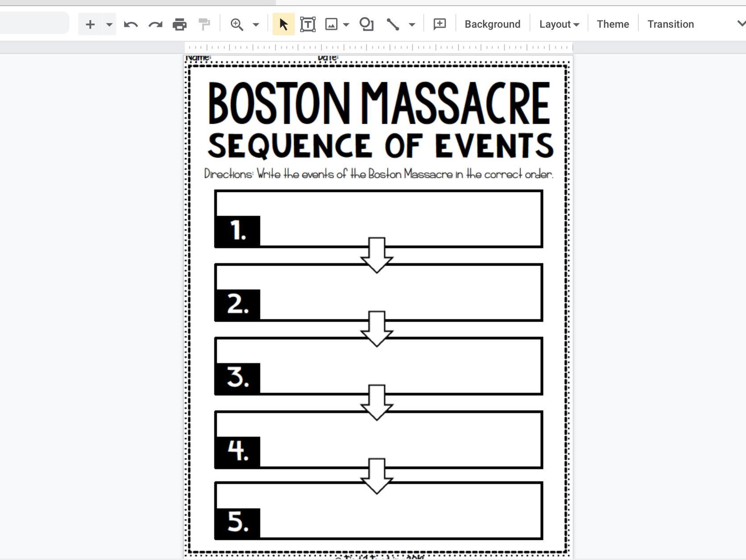Image resolution: width=746 pixels, height=560 pixels.
Task: Redo the last undone action
Action: pos(155,24)
